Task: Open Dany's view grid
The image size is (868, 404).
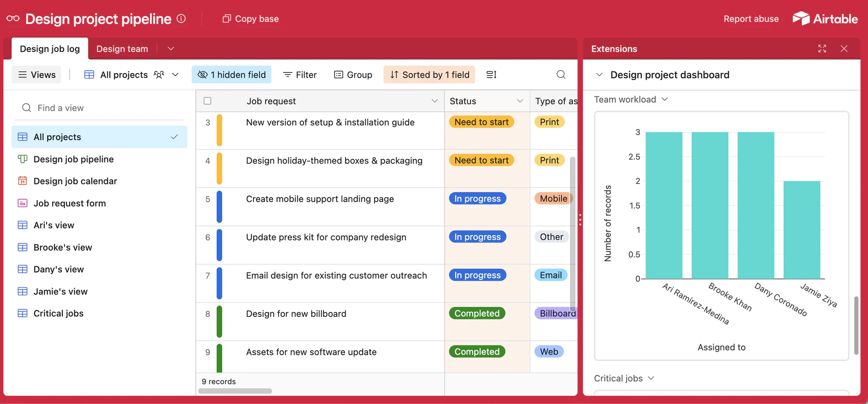Action: (100, 269)
